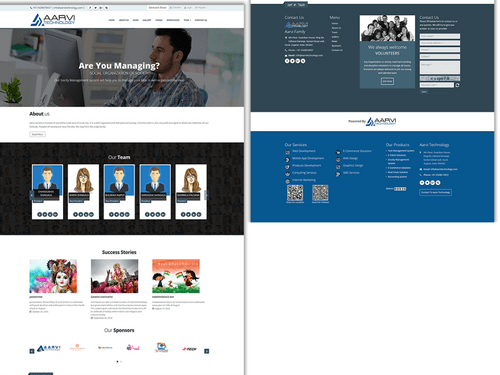Open the Independence Day success story image
The image size is (500, 375).
[x=176, y=276]
